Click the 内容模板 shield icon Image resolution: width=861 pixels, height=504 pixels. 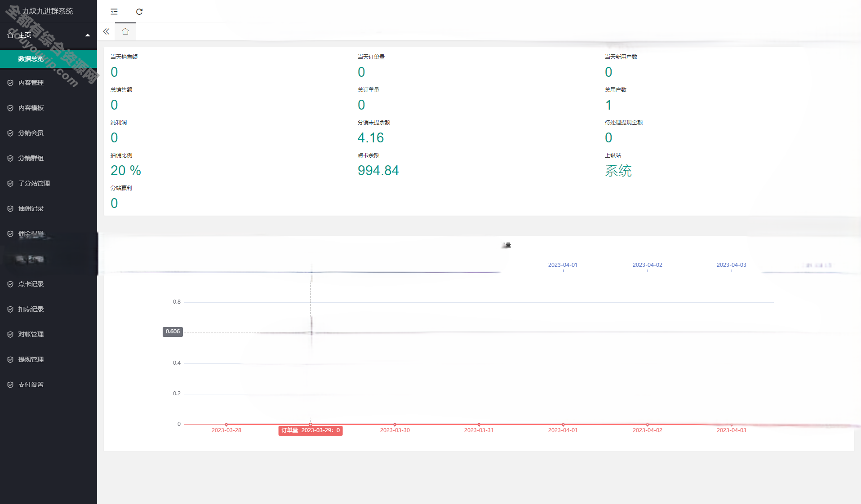click(10, 108)
